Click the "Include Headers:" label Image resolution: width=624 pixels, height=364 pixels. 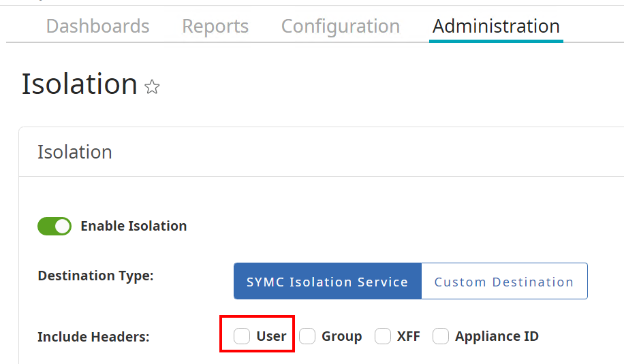[x=93, y=337]
